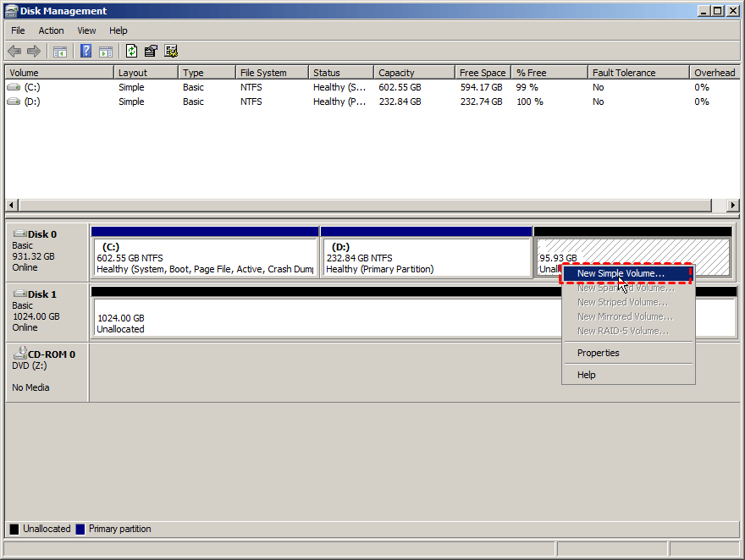Click the Refresh toolbar icon
This screenshot has width=745, height=560.
pyautogui.click(x=131, y=51)
